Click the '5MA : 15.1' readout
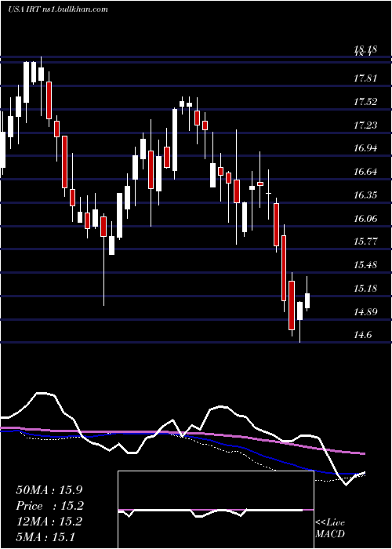This screenshot has width=392, height=549. point(45,536)
